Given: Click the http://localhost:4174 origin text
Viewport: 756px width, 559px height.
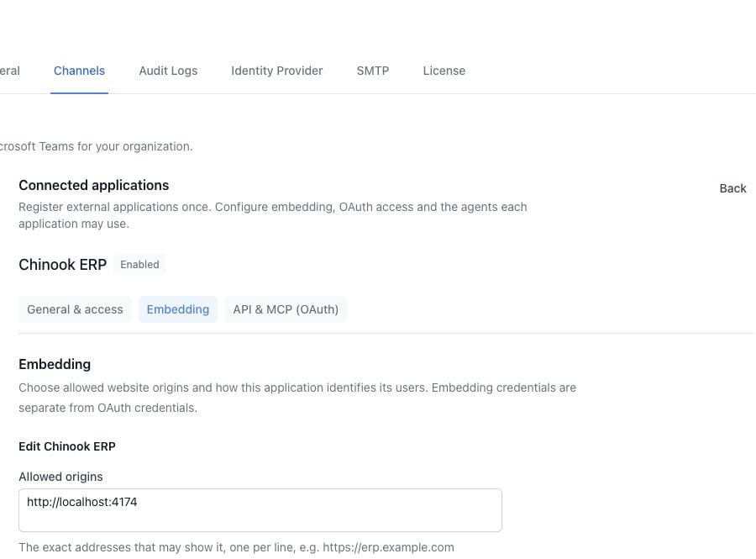Looking at the screenshot, I should click(82, 502).
